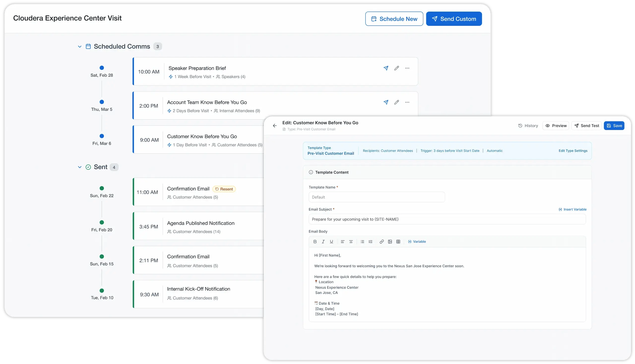Insert a numbered list in the email body
This screenshot has width=635, height=364.
[x=371, y=242]
